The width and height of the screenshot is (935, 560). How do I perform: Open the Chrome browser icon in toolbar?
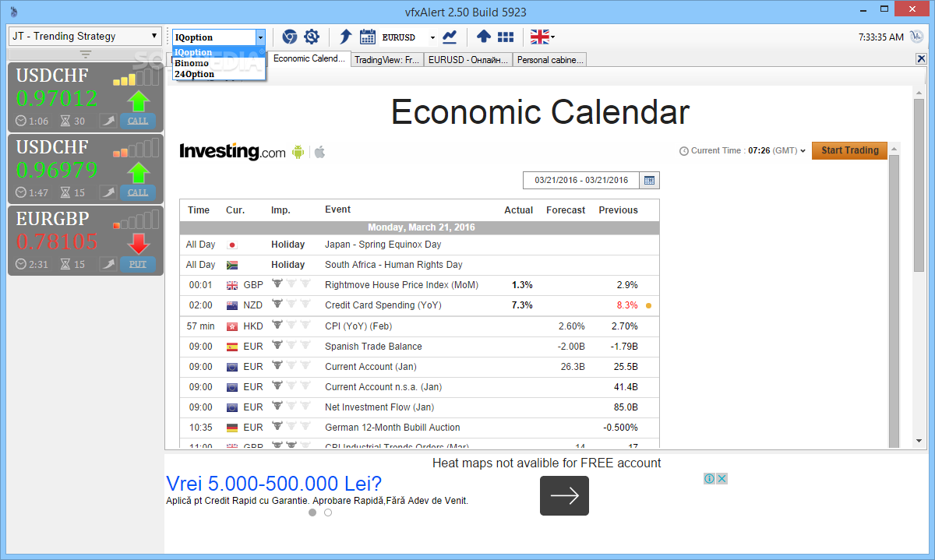(x=289, y=37)
